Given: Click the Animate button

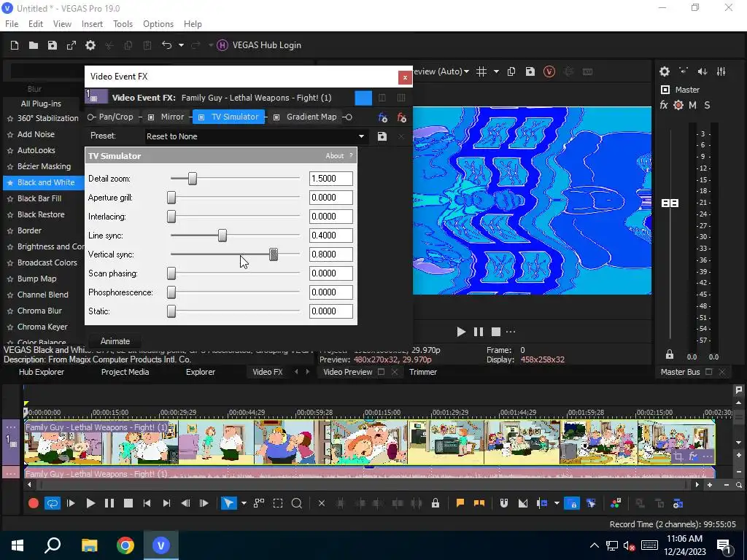Looking at the screenshot, I should tap(115, 341).
